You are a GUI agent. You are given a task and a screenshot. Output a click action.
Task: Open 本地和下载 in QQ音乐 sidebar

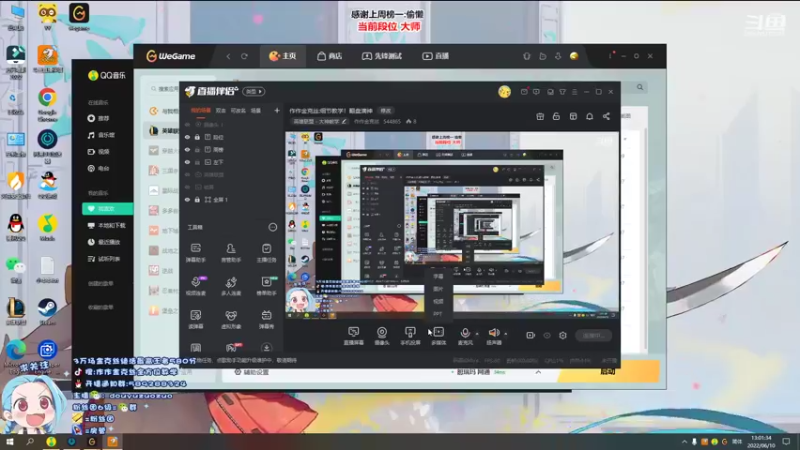pos(107,226)
